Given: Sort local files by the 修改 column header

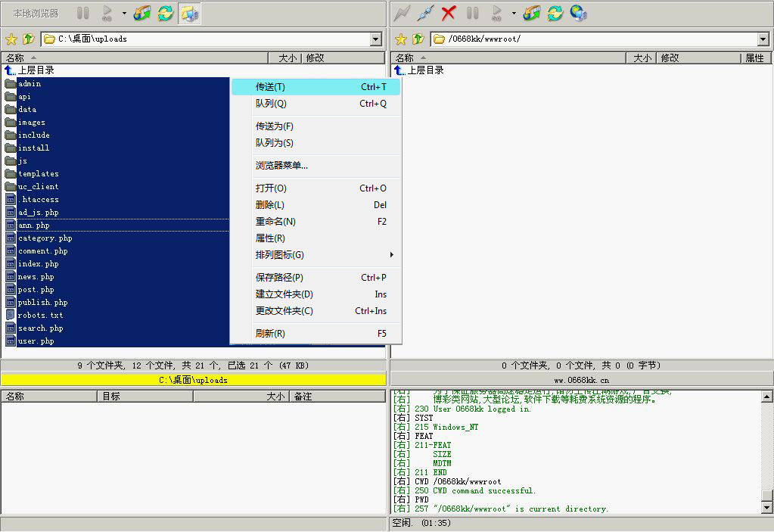Looking at the screenshot, I should [343, 58].
